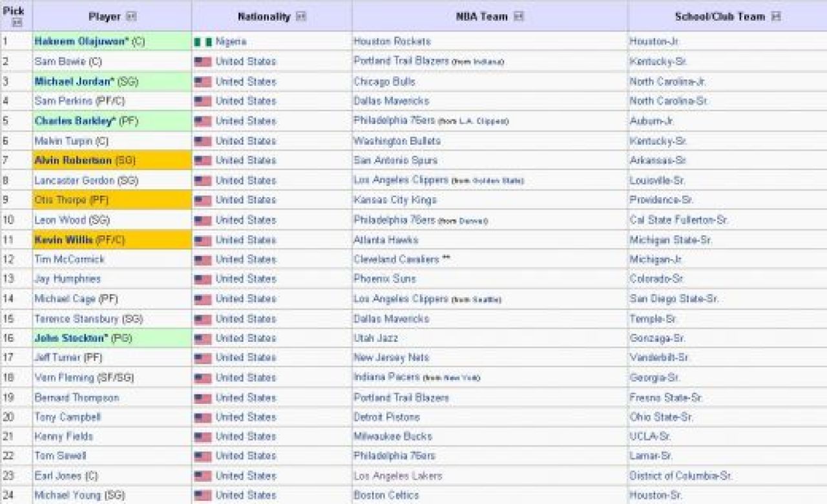Image resolution: width=827 pixels, height=504 pixels.
Task: Click the Auburn-Jr. school link
Action: coord(652,121)
